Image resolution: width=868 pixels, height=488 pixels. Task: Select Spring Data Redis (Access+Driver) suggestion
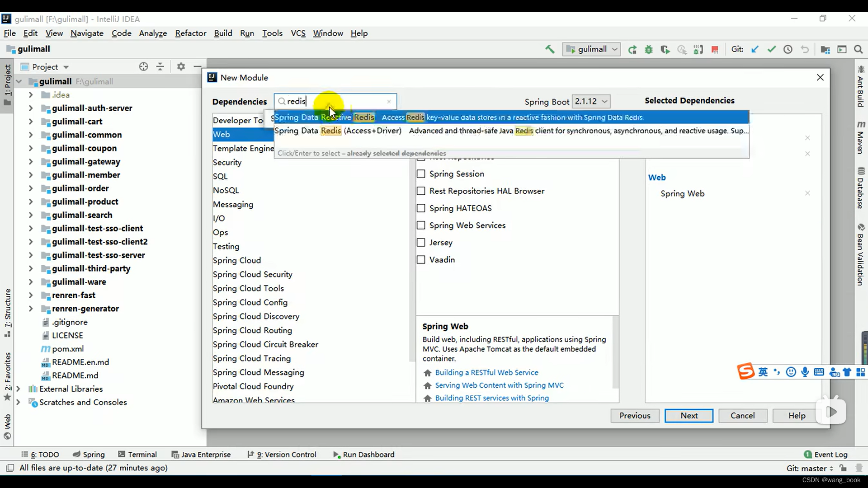click(x=511, y=131)
